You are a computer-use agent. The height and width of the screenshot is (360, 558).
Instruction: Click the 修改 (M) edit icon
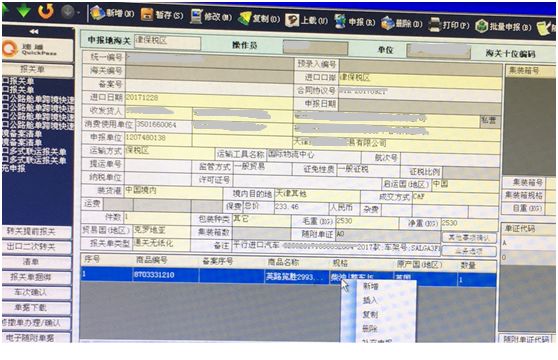tap(196, 16)
